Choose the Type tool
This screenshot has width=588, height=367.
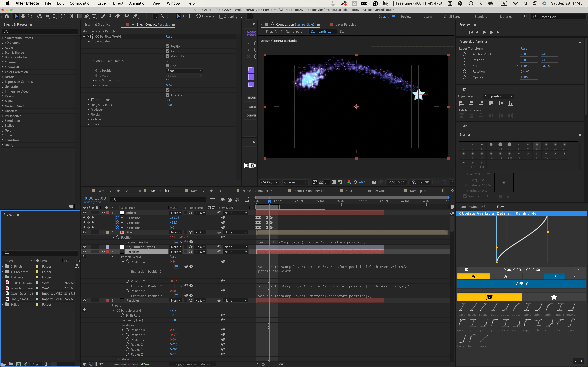94,16
